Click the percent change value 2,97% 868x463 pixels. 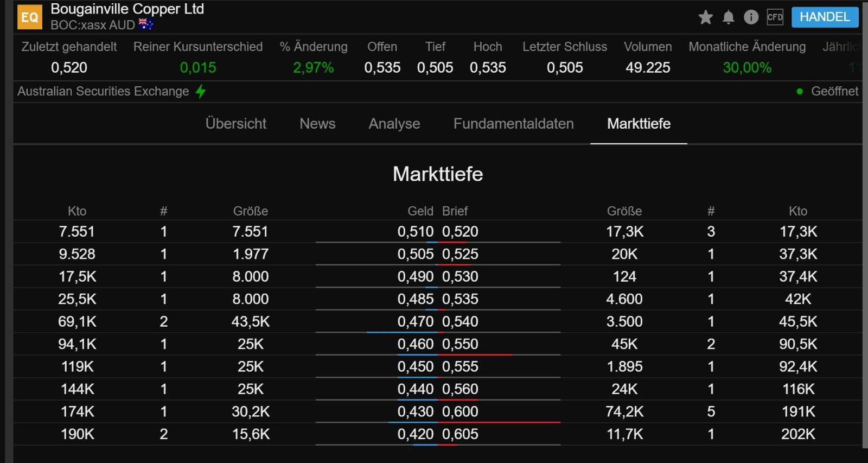point(314,68)
